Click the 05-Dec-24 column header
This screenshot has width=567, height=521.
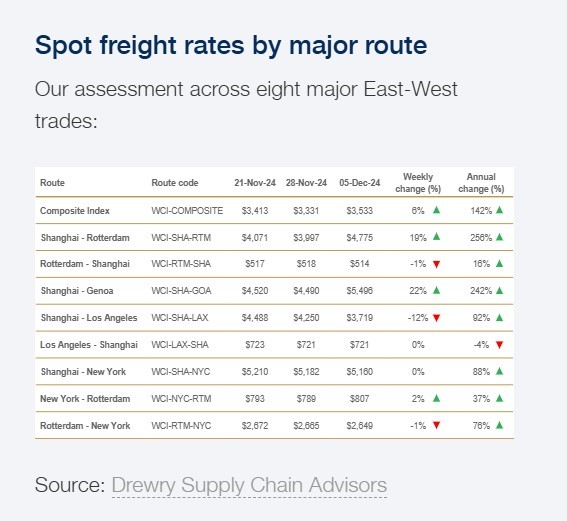click(x=359, y=183)
